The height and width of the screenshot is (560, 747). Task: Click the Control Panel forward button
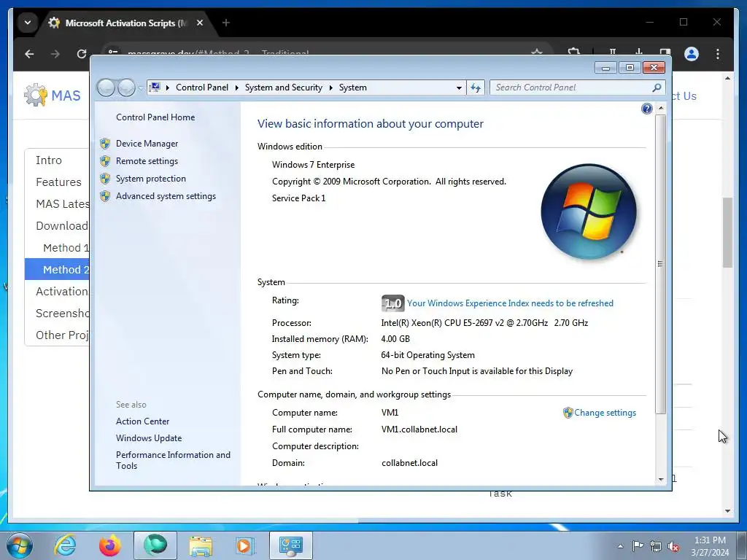[126, 87]
